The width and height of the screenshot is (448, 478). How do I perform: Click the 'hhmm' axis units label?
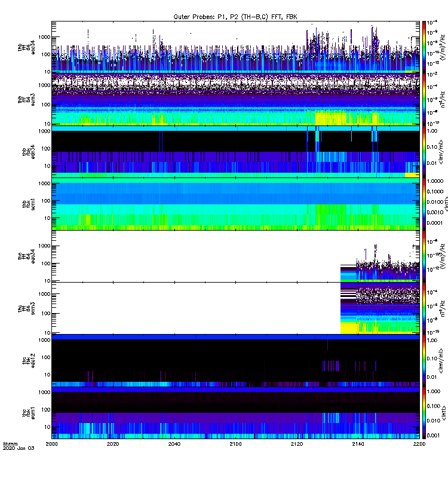(10, 444)
